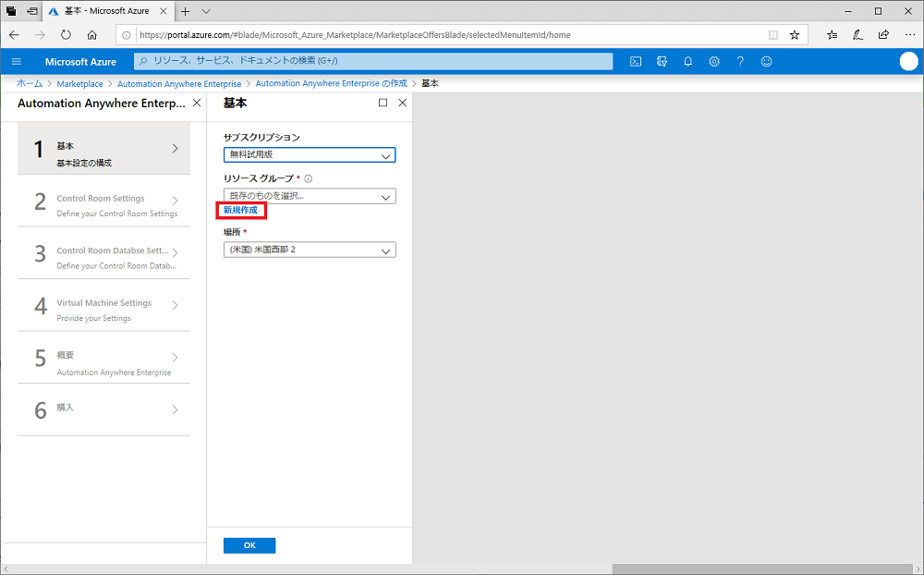Screen dimensions: 924x575
Task: View tabs you've set aside icon
Action: [x=11, y=11]
